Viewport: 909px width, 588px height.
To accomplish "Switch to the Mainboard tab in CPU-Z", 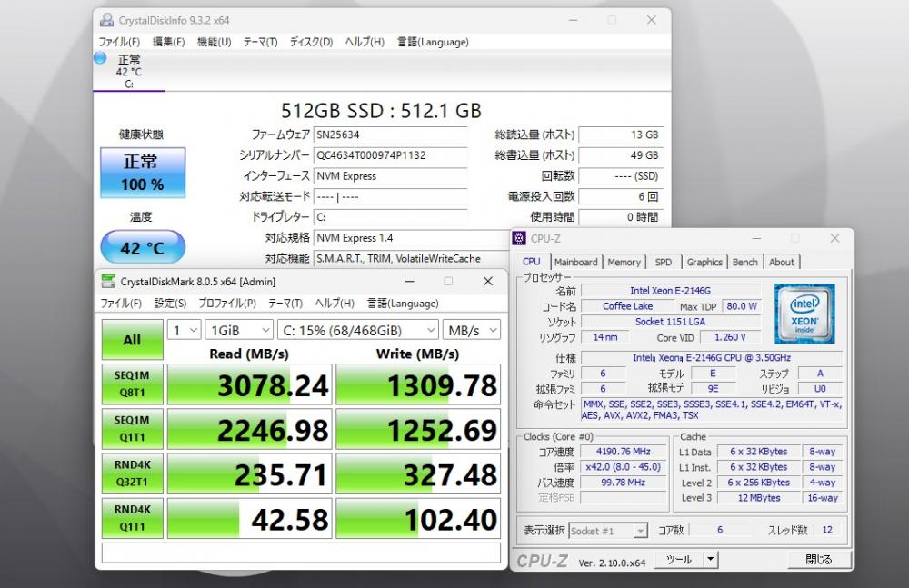I will coord(575,262).
